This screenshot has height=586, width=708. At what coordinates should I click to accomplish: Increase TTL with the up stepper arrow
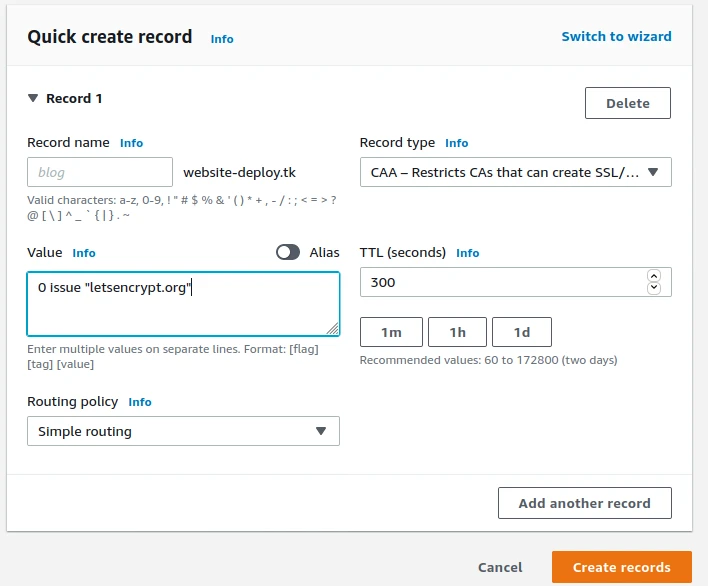(654, 276)
